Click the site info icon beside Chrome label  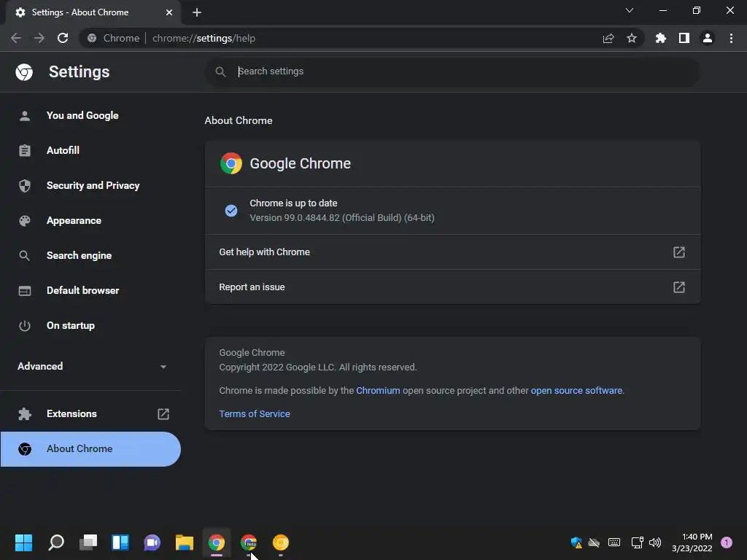pos(92,38)
